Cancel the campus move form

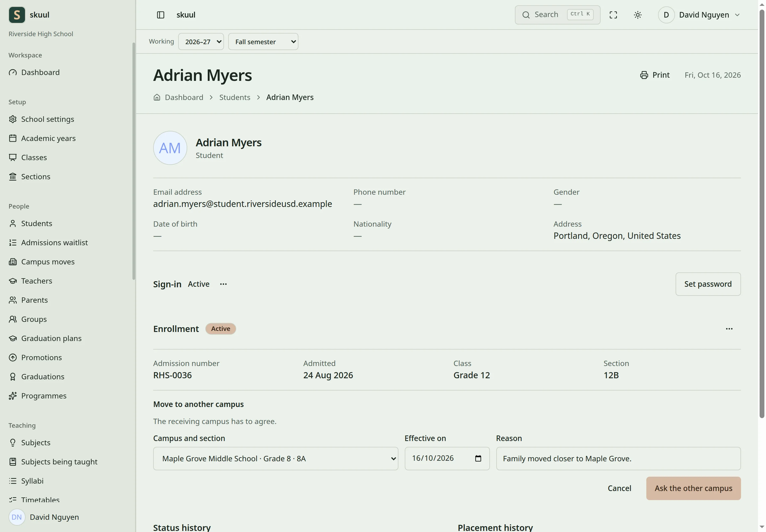(x=619, y=488)
